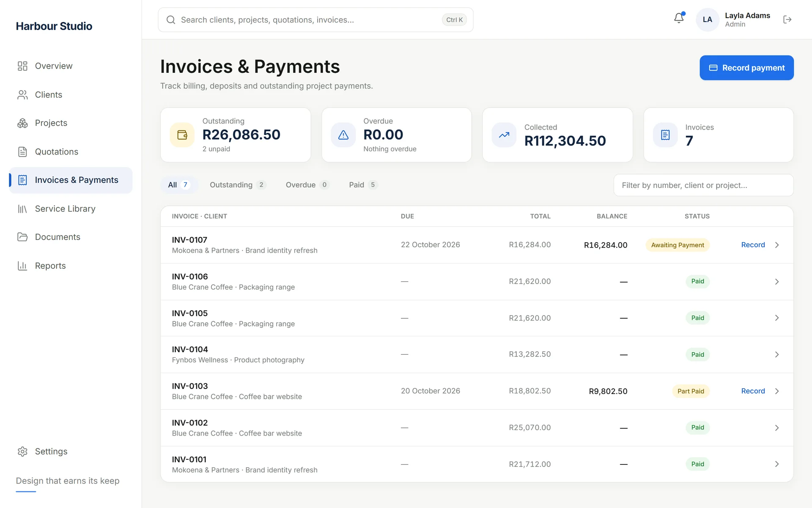Switch to the Outstanding tab
This screenshot has width=812, height=508.
point(238,185)
